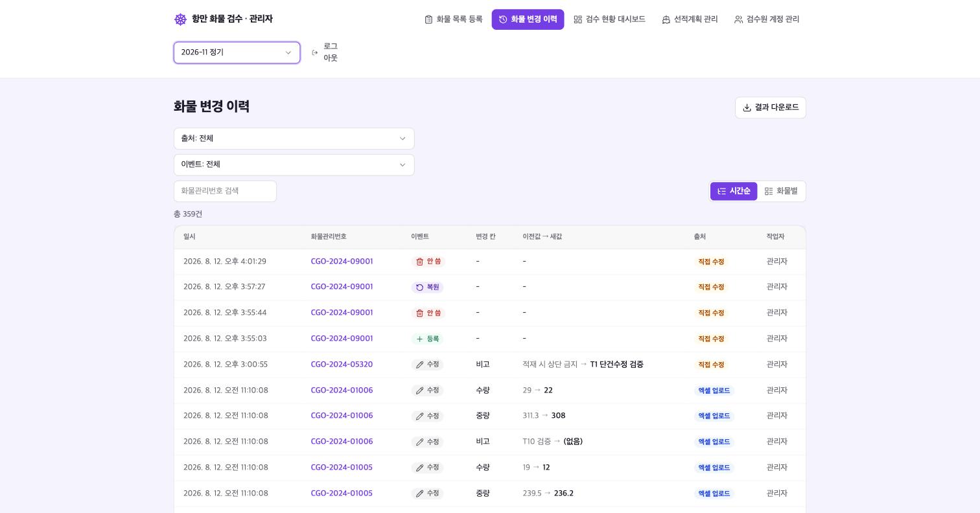Click the pencil icon in the 311.3 → 308 row
The image size is (980, 513).
click(x=419, y=416)
